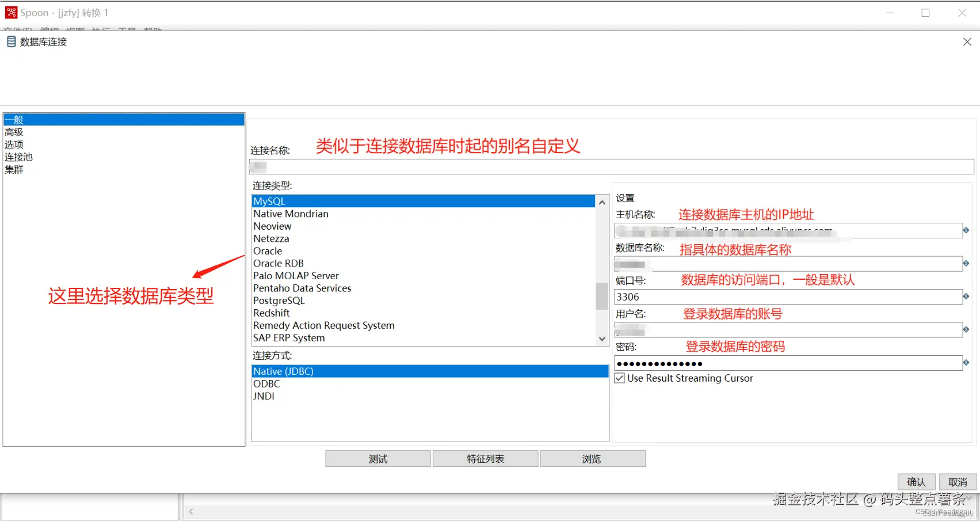Viewport: 980px width, 521px height.
Task: Click the 用户名 input field
Action: pyautogui.click(x=788, y=330)
